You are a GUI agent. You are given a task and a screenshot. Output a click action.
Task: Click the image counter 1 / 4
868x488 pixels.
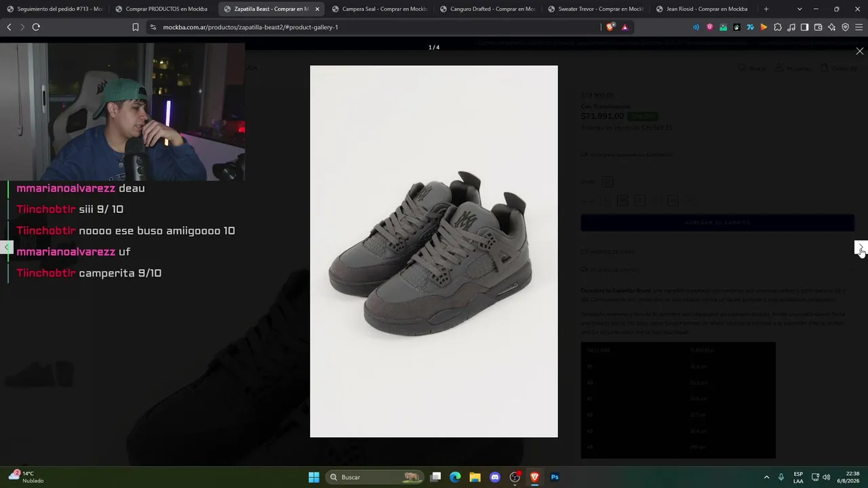coord(434,47)
